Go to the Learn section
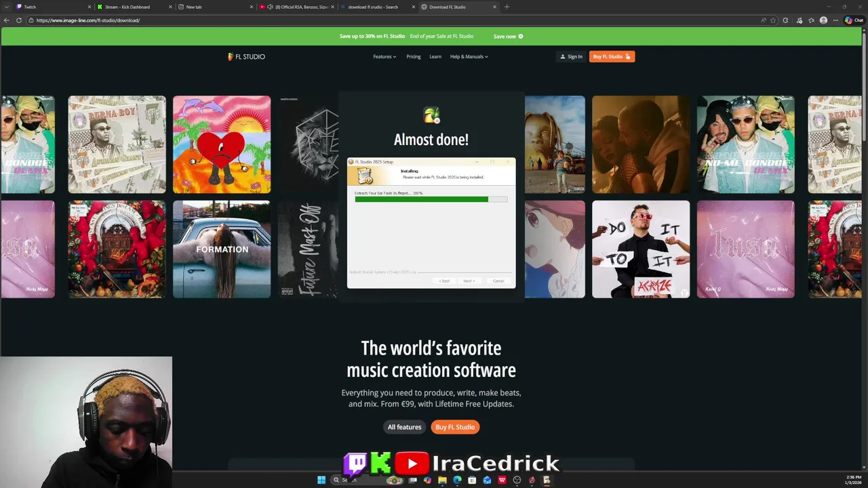This screenshot has height=488, width=868. (435, 57)
